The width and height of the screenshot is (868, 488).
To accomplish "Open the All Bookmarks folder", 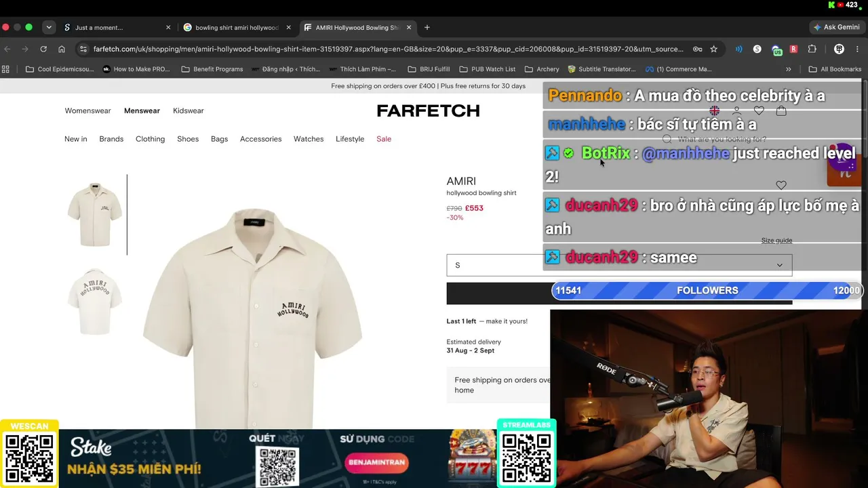I will 835,69.
